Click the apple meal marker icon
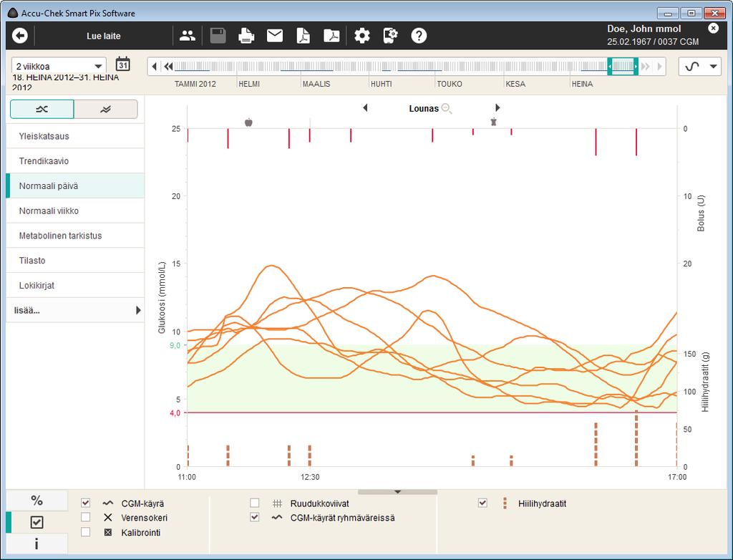The image size is (733, 560). (248, 122)
